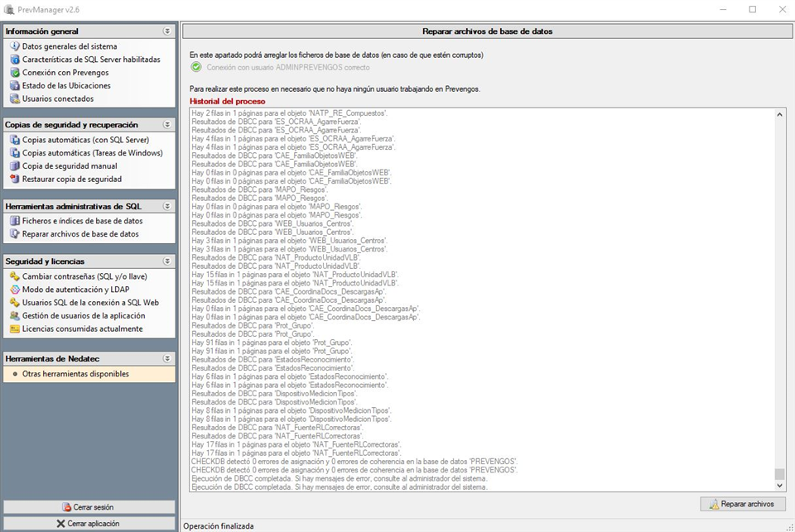Click the Cerrar sesión button

pos(89,507)
